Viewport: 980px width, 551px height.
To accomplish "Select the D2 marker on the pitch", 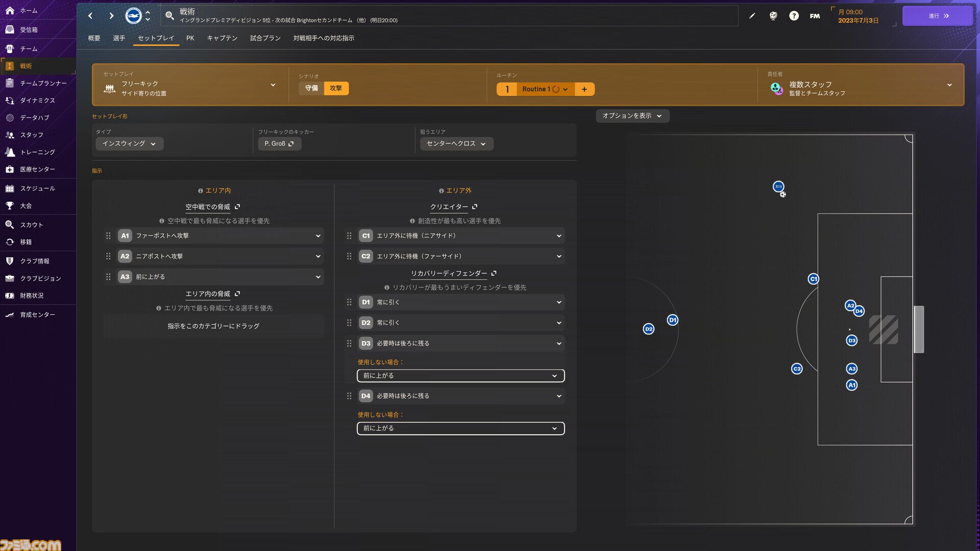I will click(x=648, y=329).
